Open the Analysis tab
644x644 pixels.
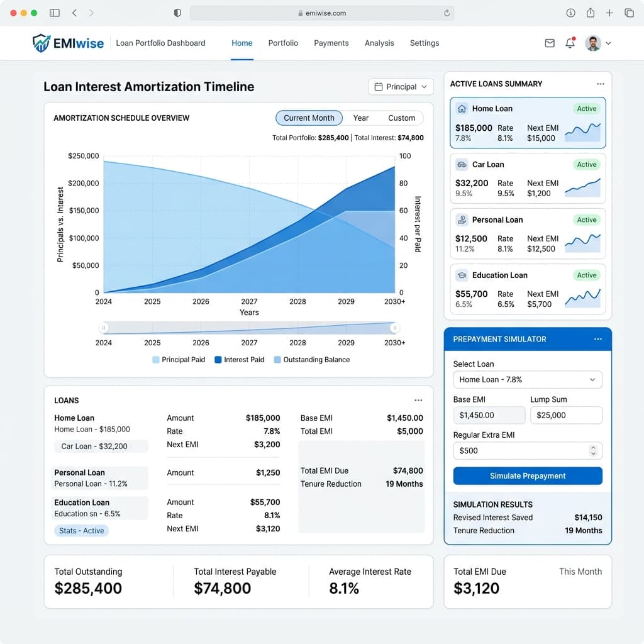click(x=379, y=43)
